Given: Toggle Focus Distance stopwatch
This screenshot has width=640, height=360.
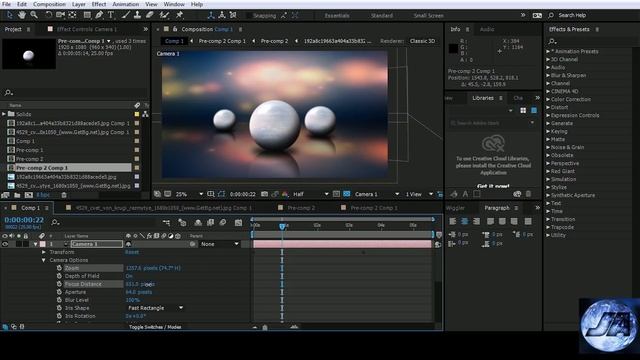Looking at the screenshot, I should pos(59,284).
